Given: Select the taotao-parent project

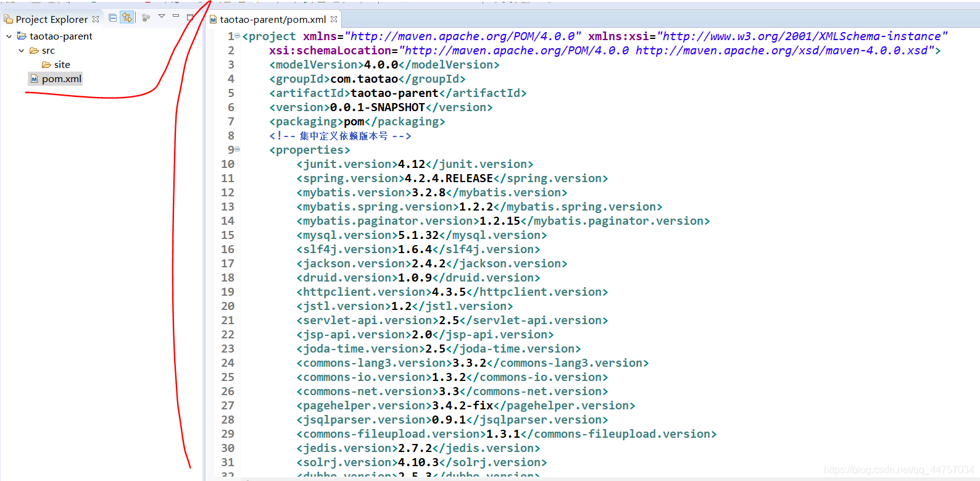Looking at the screenshot, I should (x=61, y=36).
